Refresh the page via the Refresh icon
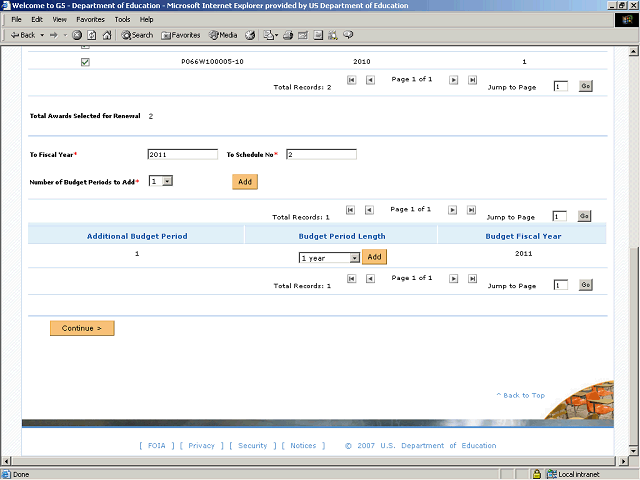 (x=92, y=35)
